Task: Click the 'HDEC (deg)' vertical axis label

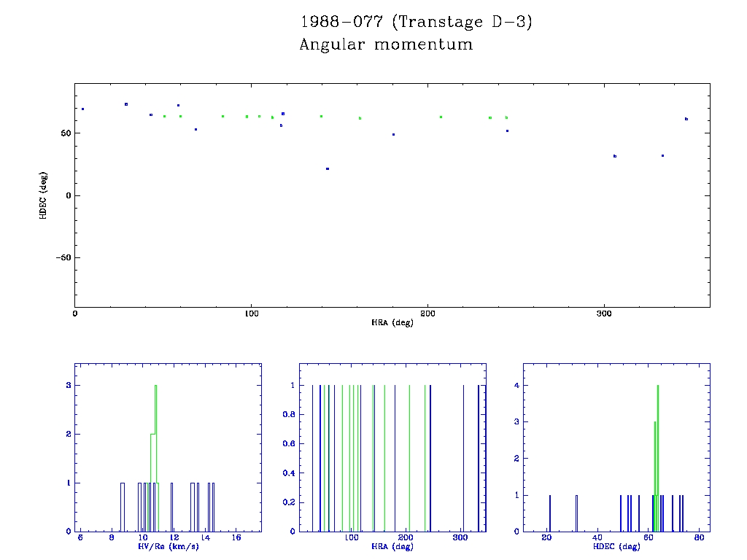Action: 43,195
